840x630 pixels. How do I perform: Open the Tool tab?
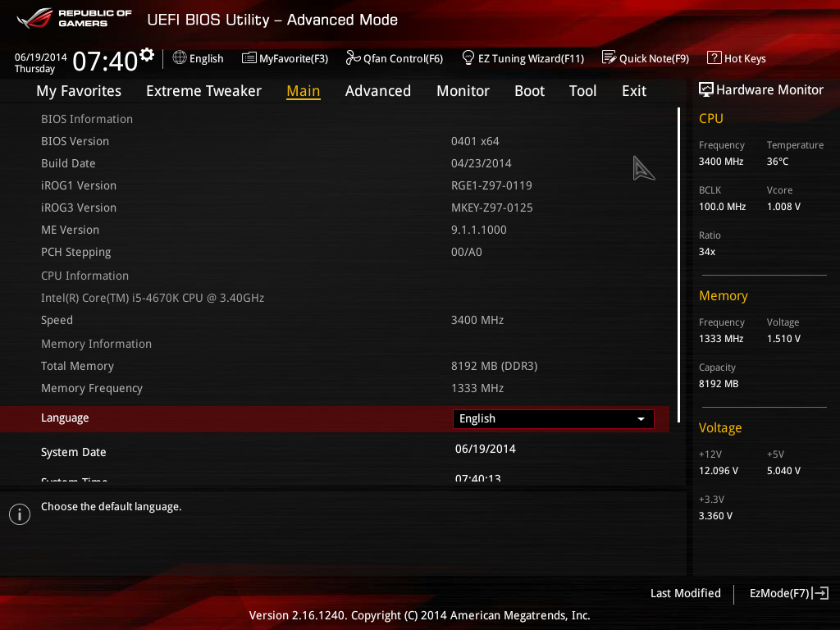(583, 91)
